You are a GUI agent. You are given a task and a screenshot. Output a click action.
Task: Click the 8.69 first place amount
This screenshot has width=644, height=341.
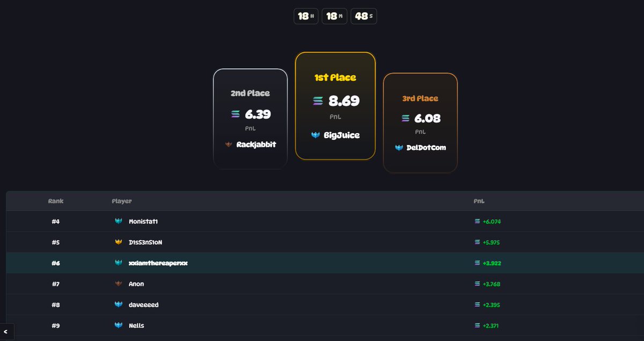(343, 101)
